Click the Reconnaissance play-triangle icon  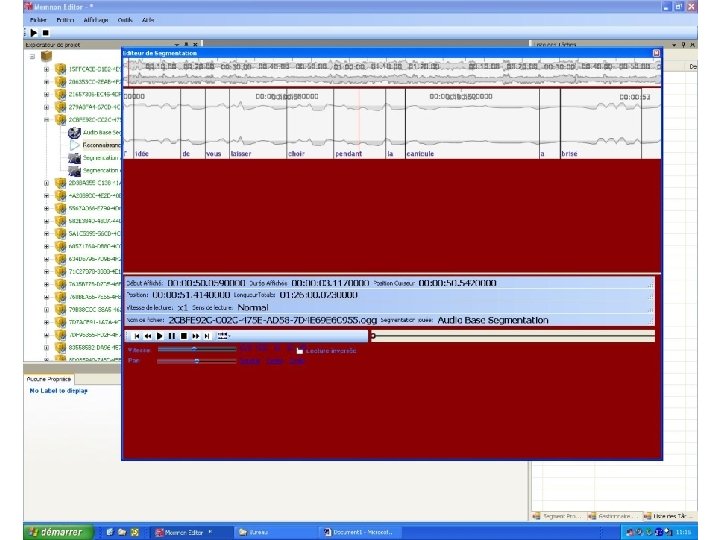point(74,145)
